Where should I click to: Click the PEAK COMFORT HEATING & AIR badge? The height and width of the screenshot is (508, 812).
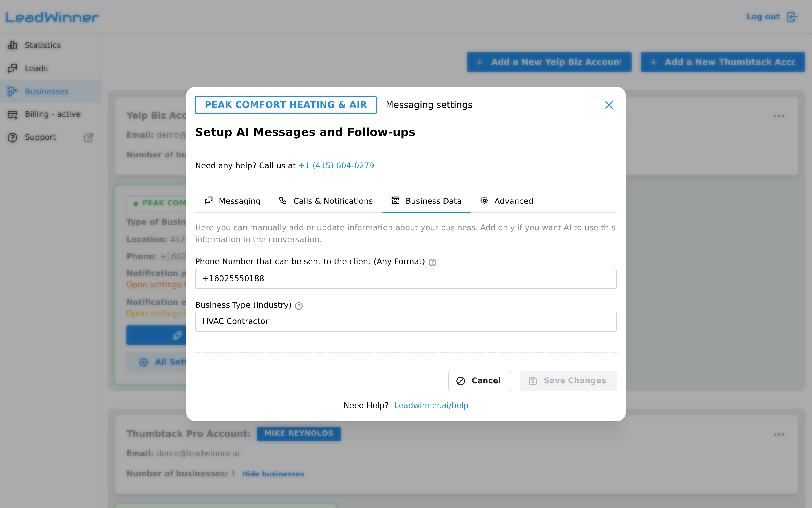click(286, 105)
